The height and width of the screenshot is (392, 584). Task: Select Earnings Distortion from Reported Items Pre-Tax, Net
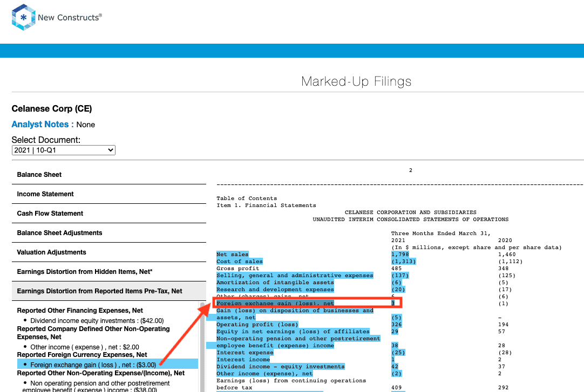(x=108, y=291)
